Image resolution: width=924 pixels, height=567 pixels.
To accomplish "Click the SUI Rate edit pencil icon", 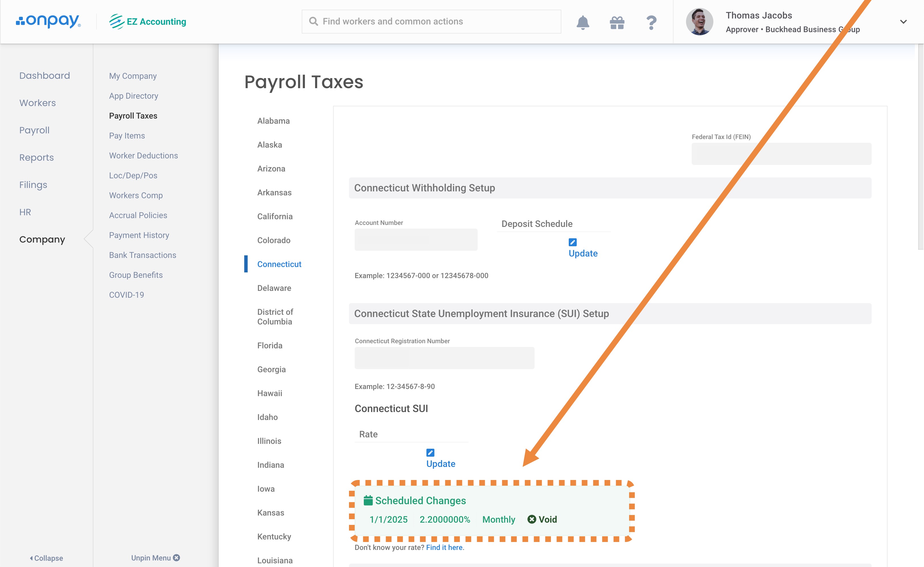I will click(430, 453).
